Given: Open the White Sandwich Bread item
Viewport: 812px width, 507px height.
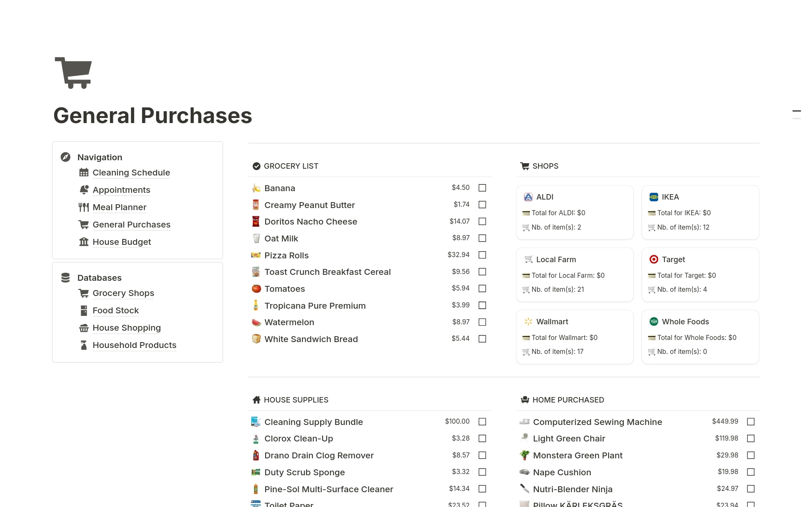Looking at the screenshot, I should coord(311,339).
